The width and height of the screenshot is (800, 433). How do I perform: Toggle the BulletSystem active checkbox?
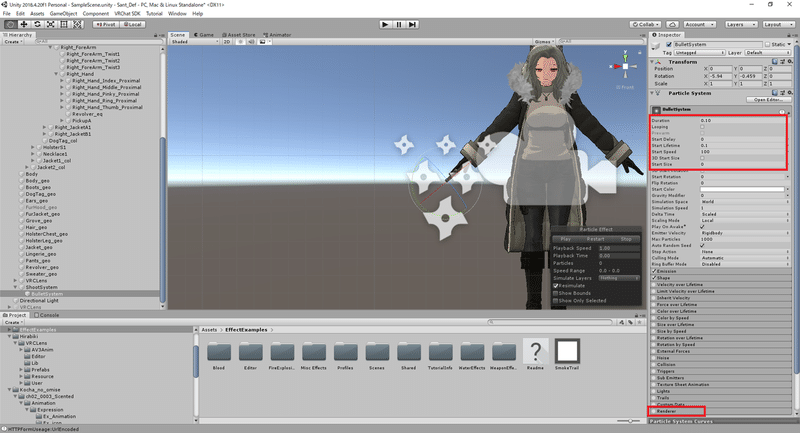click(x=669, y=44)
